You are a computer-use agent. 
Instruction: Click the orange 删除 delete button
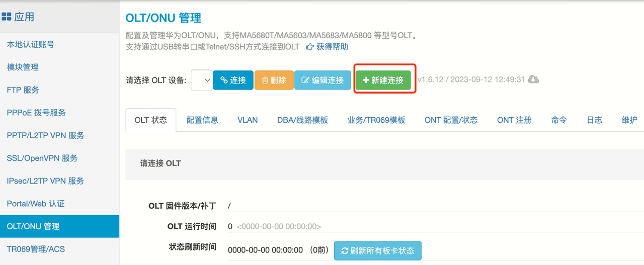[x=274, y=80]
